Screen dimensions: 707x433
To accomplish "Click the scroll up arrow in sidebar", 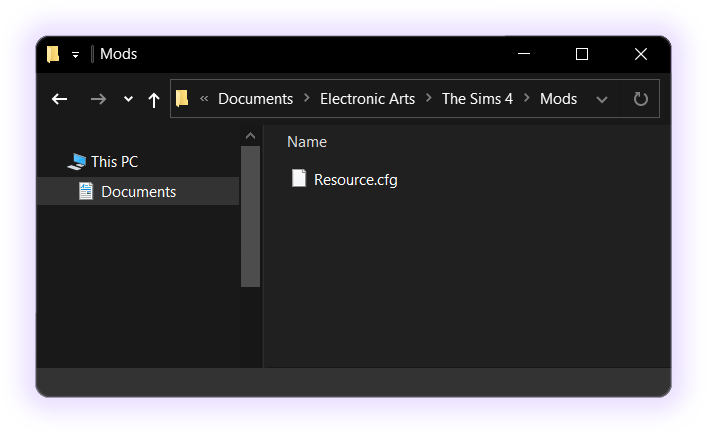I will tap(250, 136).
